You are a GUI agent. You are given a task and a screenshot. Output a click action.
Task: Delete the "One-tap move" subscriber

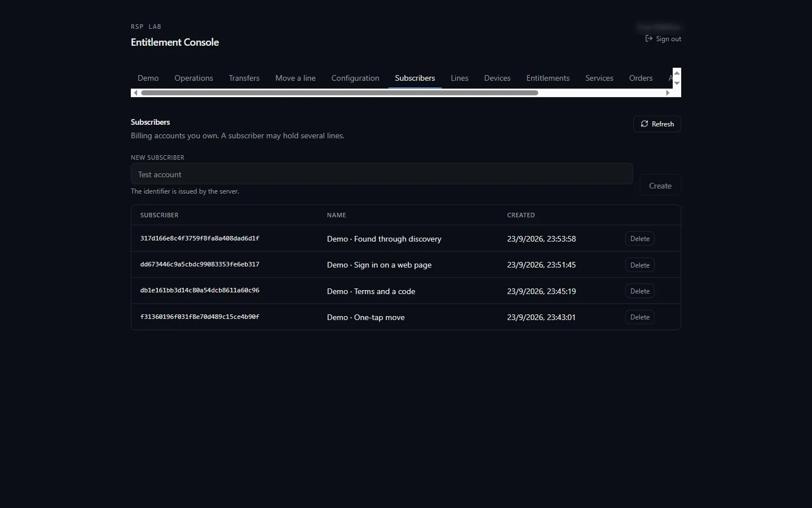(640, 317)
